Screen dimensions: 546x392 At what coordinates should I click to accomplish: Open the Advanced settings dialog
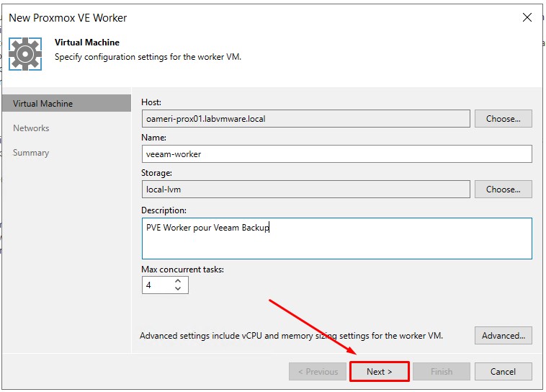pos(503,336)
